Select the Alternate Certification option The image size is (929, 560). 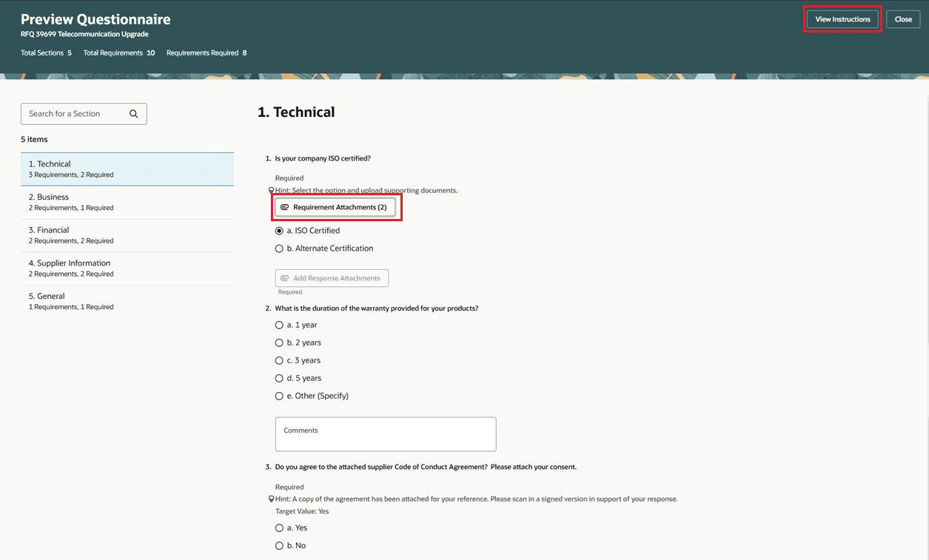279,248
